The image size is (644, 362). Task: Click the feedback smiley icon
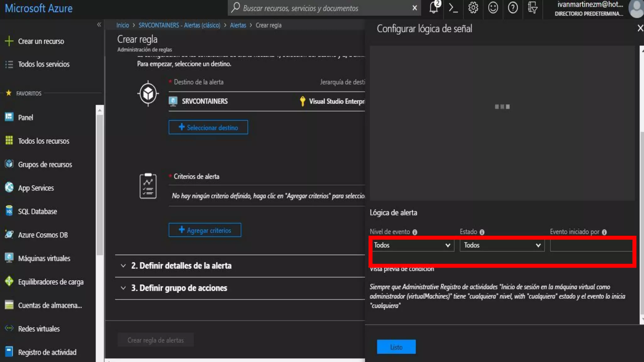pyautogui.click(x=493, y=8)
